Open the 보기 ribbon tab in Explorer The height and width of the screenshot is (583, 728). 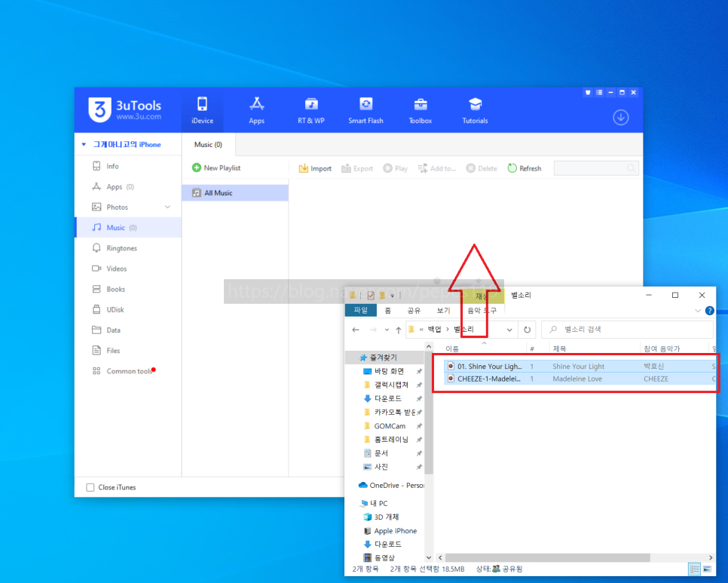(443, 310)
